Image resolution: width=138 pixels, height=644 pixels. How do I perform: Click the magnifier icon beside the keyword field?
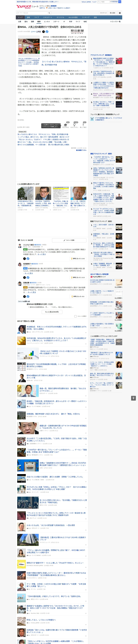pos(49,13)
